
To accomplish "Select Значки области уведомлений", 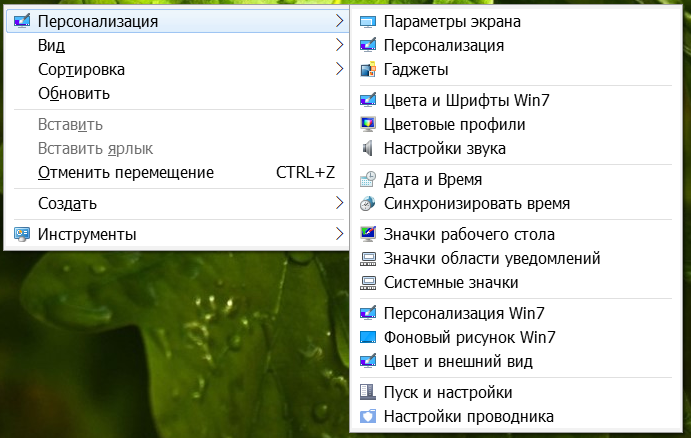I will point(492,259).
